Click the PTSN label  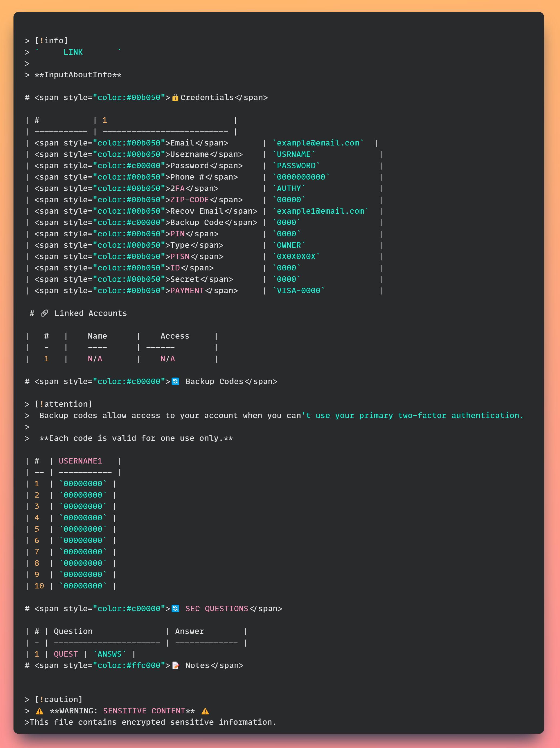point(180,257)
